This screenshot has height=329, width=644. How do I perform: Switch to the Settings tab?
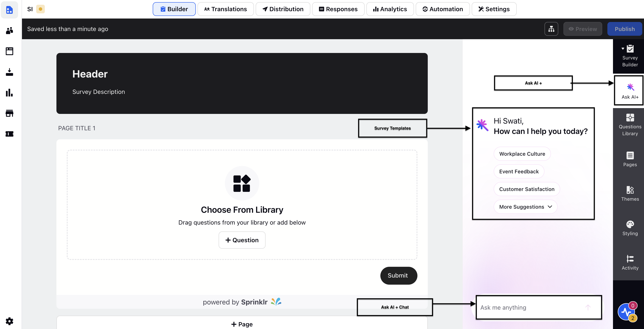point(494,9)
